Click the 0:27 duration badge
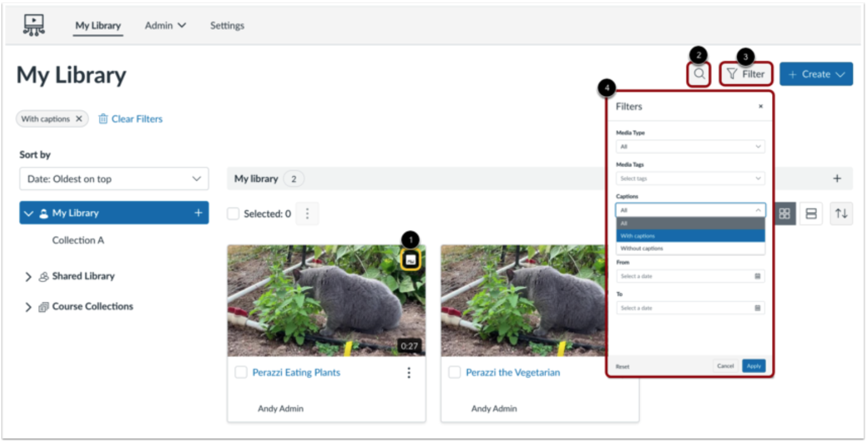The width and height of the screenshot is (868, 441). (409, 346)
